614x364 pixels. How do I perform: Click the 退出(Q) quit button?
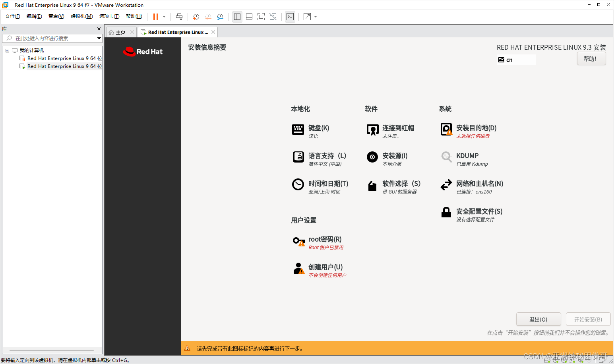coord(538,319)
